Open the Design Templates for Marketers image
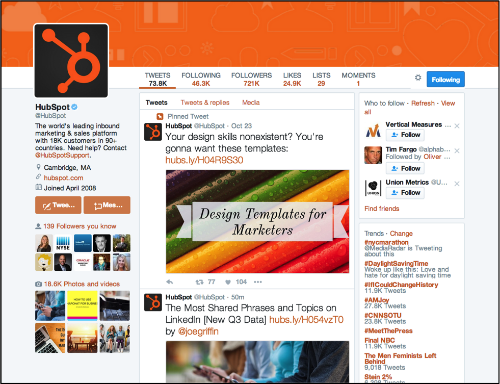Screen dimensions: 500x384 (257, 221)
